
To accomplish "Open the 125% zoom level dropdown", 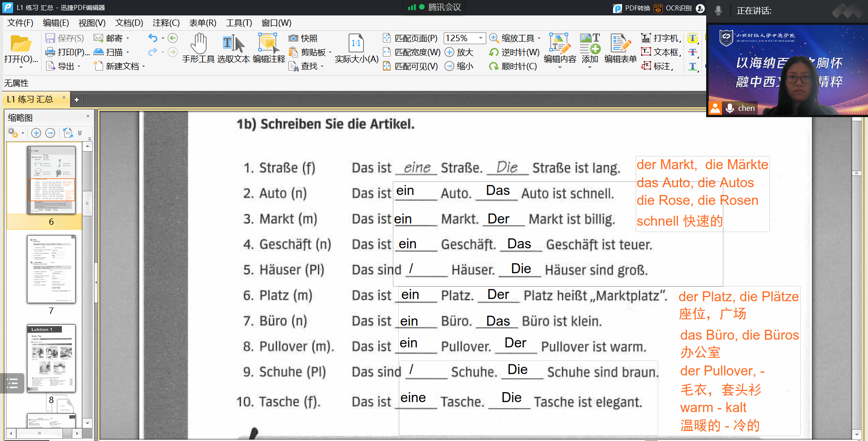I will point(481,38).
